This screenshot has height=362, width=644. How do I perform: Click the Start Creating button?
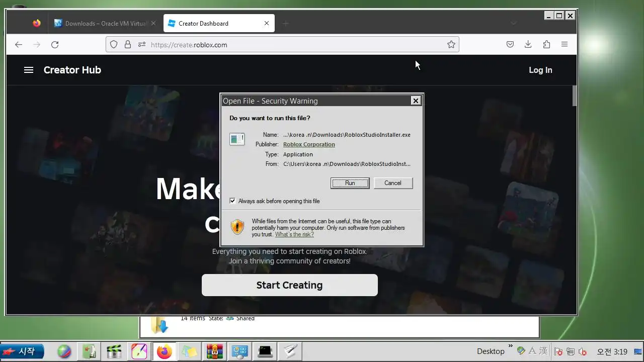pyautogui.click(x=290, y=285)
